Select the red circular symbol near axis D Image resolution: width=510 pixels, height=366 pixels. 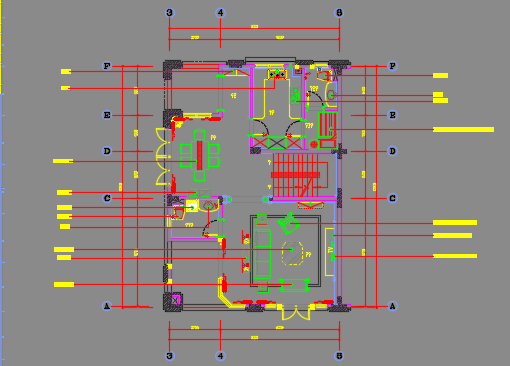[313, 144]
